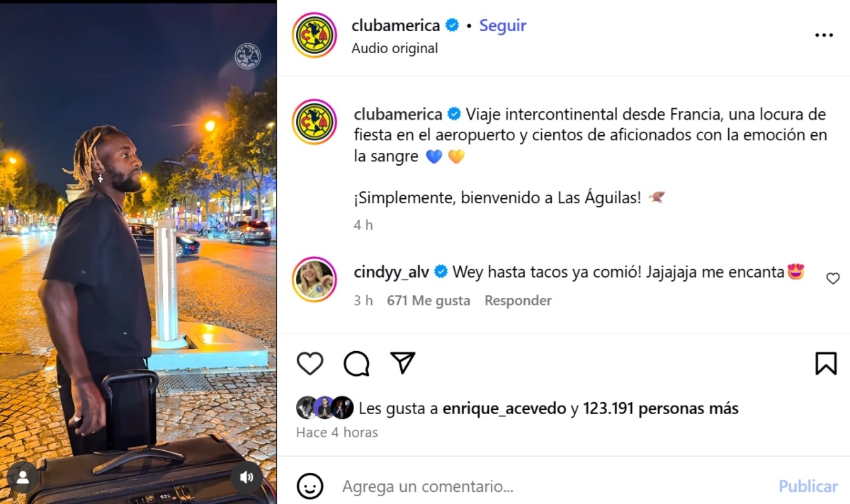Open clubamerica username in the caption

pyautogui.click(x=397, y=114)
